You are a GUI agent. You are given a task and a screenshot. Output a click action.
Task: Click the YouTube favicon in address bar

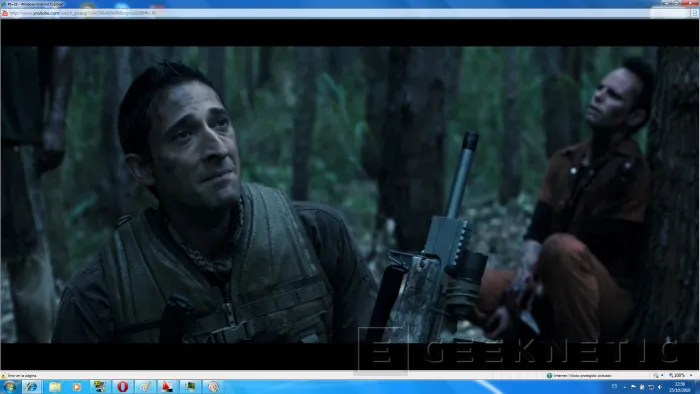5,13
